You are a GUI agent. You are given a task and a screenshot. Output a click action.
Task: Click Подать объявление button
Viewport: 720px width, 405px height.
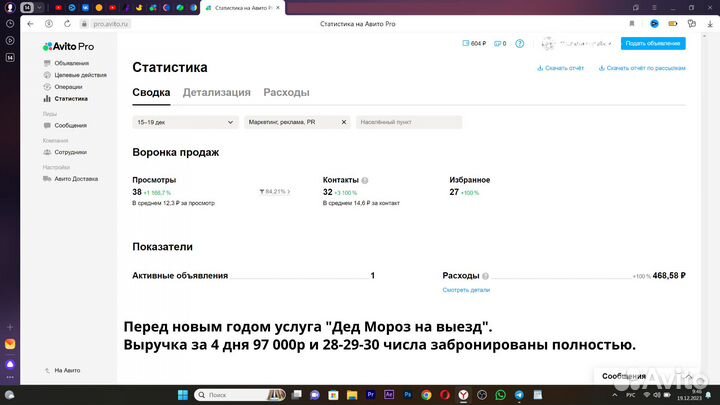(x=653, y=44)
